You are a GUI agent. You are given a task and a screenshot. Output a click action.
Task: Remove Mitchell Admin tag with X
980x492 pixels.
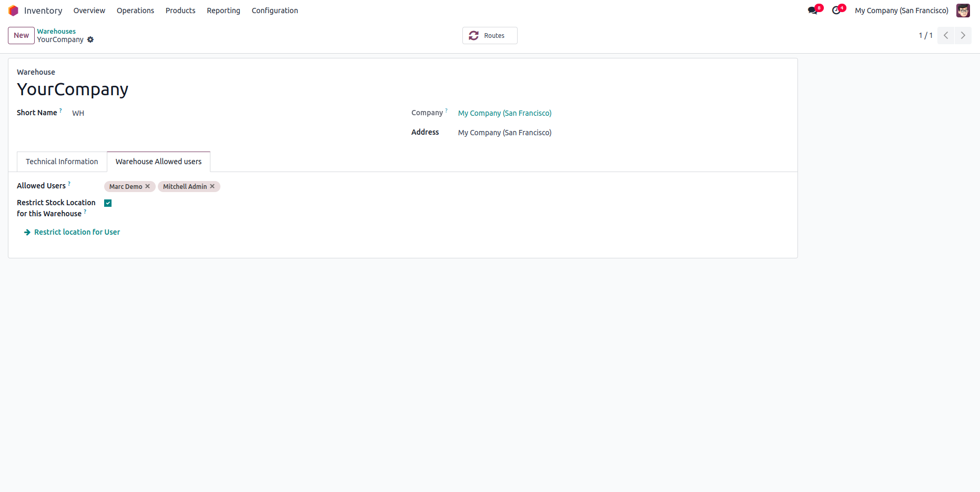tap(213, 186)
